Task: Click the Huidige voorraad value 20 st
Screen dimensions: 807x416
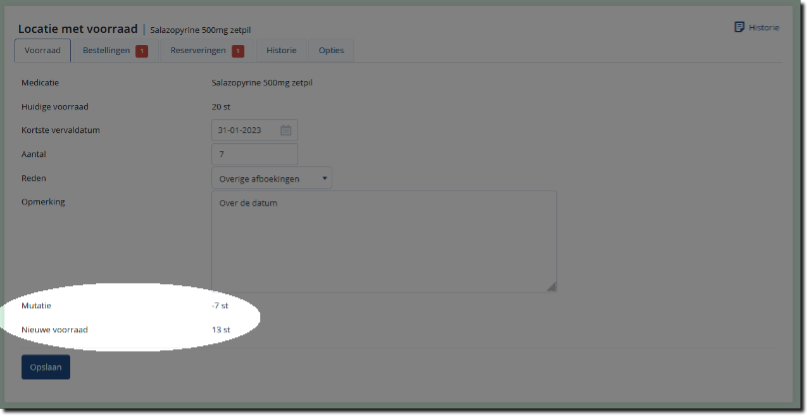Action: [x=222, y=106]
